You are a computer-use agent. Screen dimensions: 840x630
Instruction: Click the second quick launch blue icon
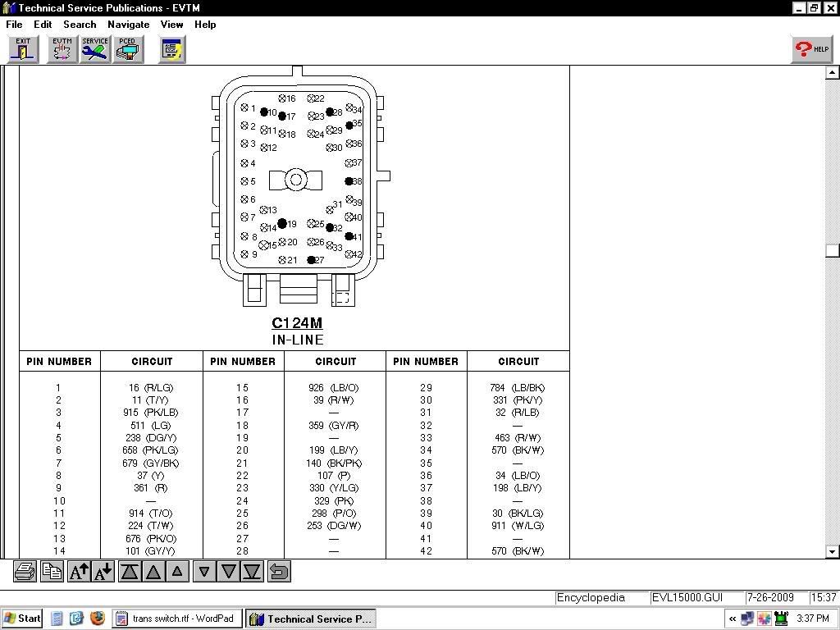click(76, 619)
